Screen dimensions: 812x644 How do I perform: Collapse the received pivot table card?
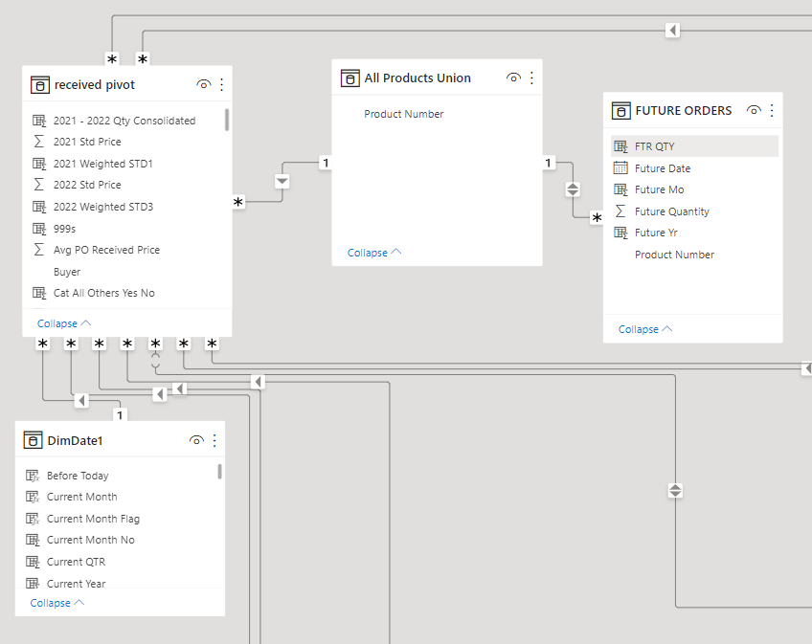[x=64, y=323]
